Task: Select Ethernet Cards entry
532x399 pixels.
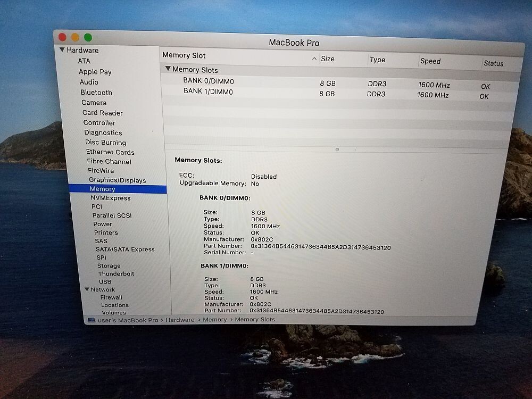Action: [x=110, y=152]
